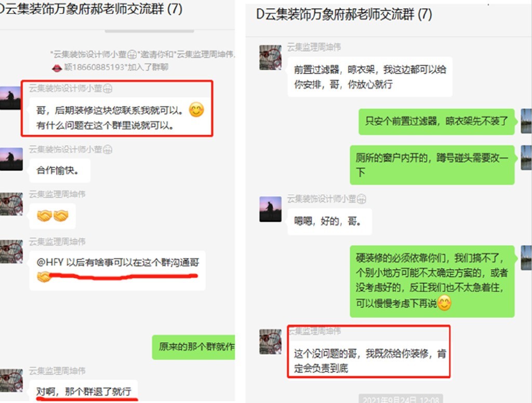Click the avatar next to the handshake emoji message
532x403 pixels.
pos(11,204)
